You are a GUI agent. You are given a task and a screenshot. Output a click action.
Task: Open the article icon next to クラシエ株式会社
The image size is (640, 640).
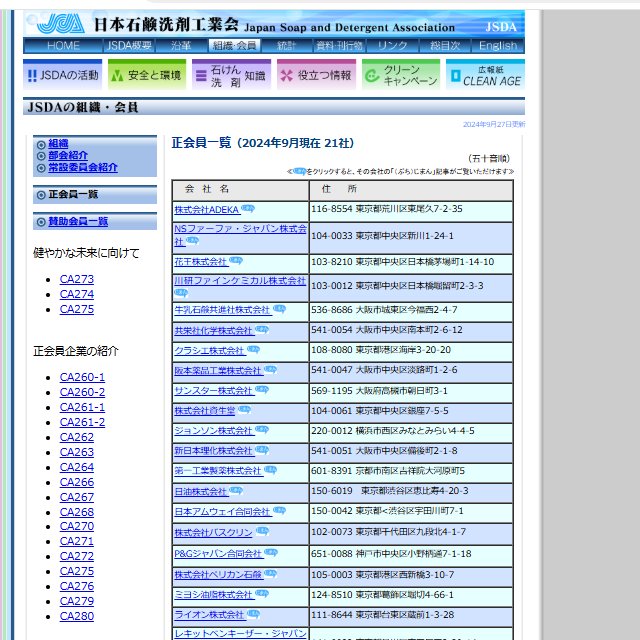click(253, 349)
